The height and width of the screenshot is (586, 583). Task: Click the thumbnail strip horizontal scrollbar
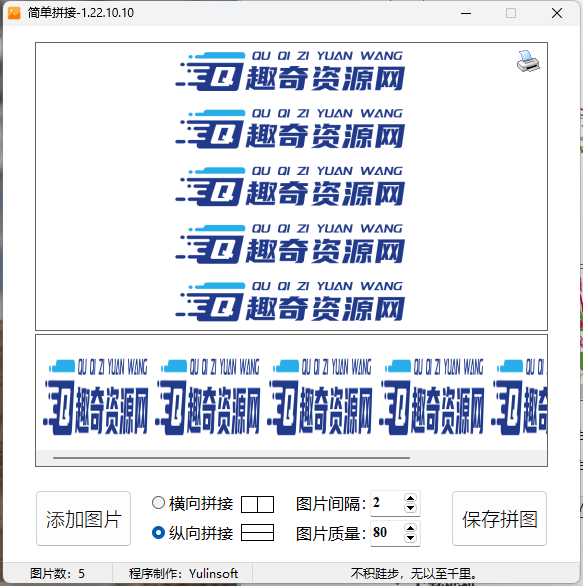[231, 457]
